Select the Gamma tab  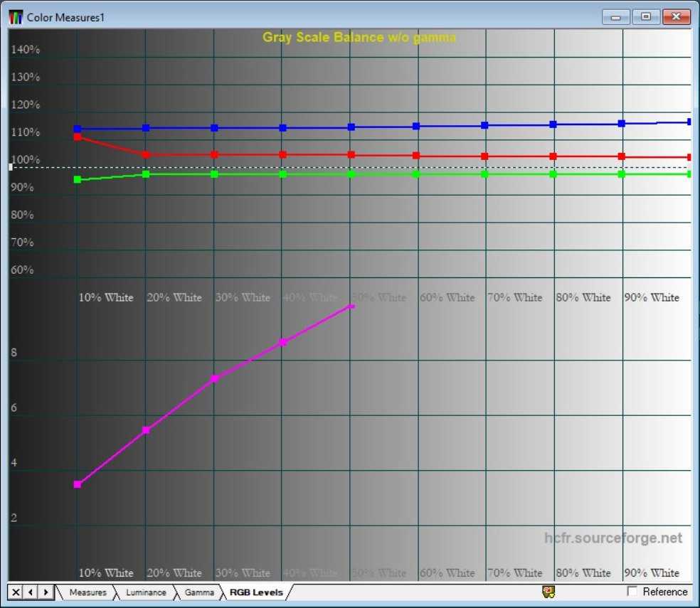[x=199, y=592]
